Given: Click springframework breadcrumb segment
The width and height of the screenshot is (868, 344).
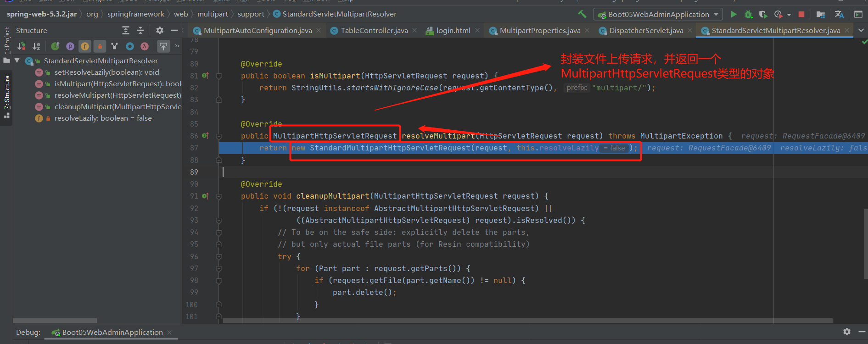Looking at the screenshot, I should tap(136, 14).
